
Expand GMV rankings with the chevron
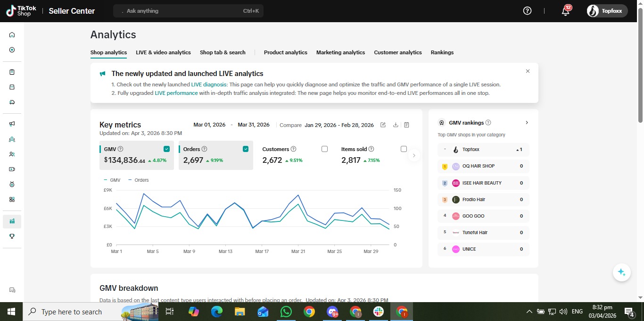pyautogui.click(x=527, y=123)
